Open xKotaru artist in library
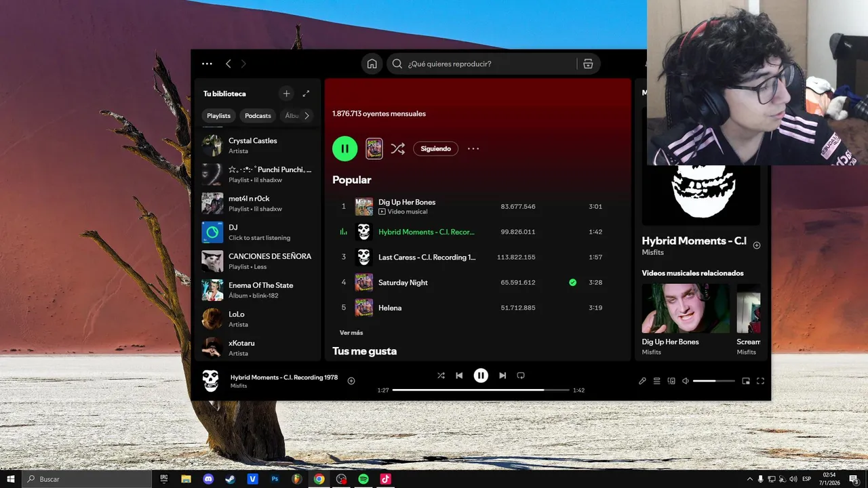 [258, 348]
